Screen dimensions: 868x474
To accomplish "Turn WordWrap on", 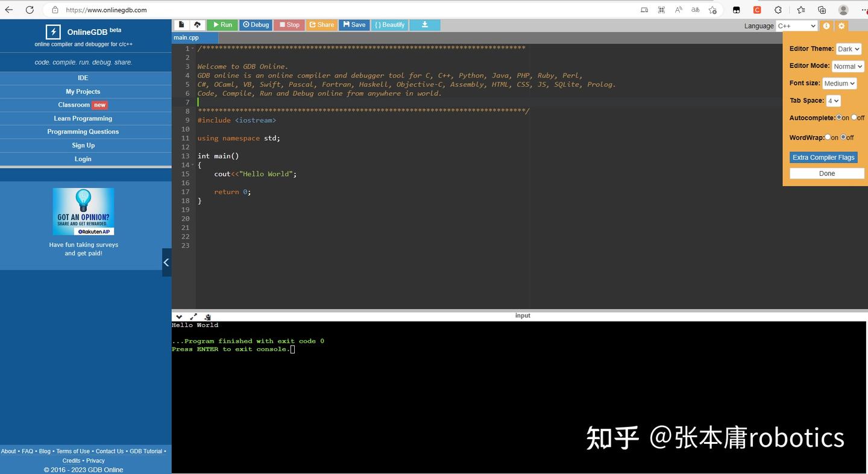I will [x=828, y=137].
